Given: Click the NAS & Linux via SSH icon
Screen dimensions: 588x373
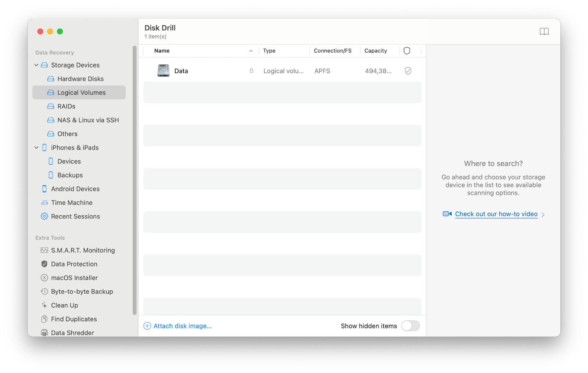Looking at the screenshot, I should pyautogui.click(x=51, y=120).
